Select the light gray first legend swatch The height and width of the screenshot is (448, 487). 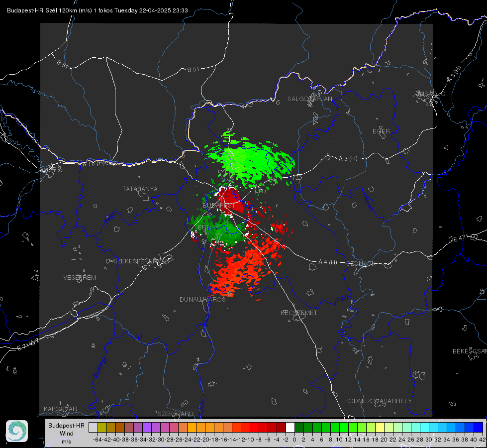93,427
